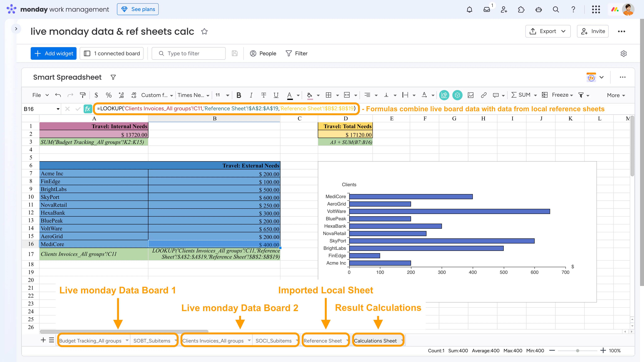The height and width of the screenshot is (362, 644).
Task: Open the Budget Tracking_All groups sheet tab
Action: pos(90,340)
